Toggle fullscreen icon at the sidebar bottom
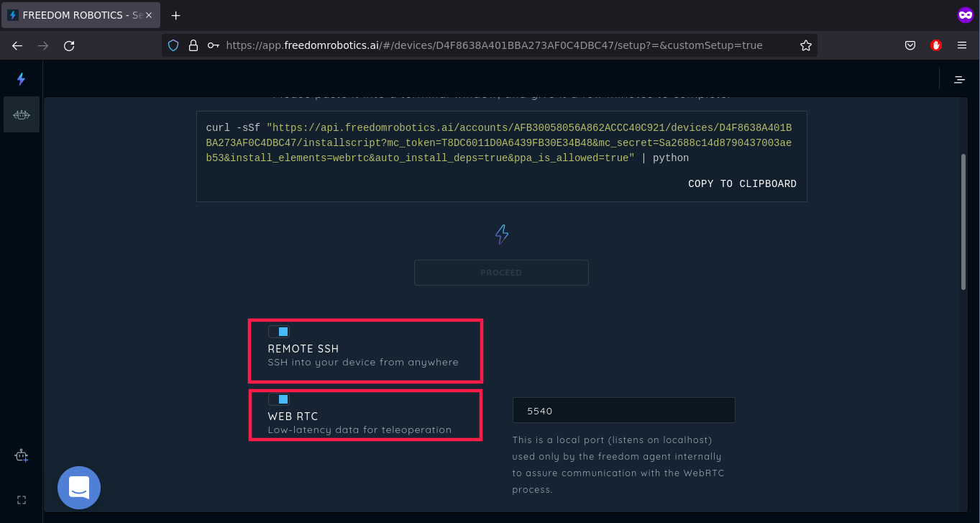 [22, 500]
